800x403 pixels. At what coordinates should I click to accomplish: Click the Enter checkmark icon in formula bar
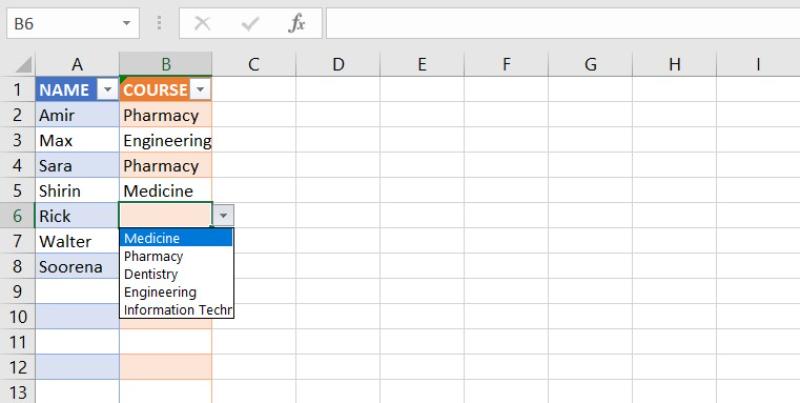click(x=250, y=23)
